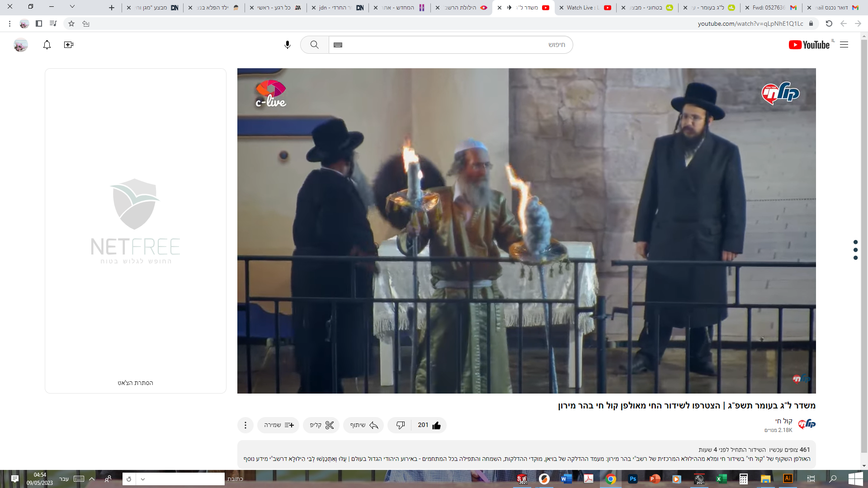The height and width of the screenshot is (488, 868).
Task: Click the YouTube search input field
Action: [x=452, y=45]
